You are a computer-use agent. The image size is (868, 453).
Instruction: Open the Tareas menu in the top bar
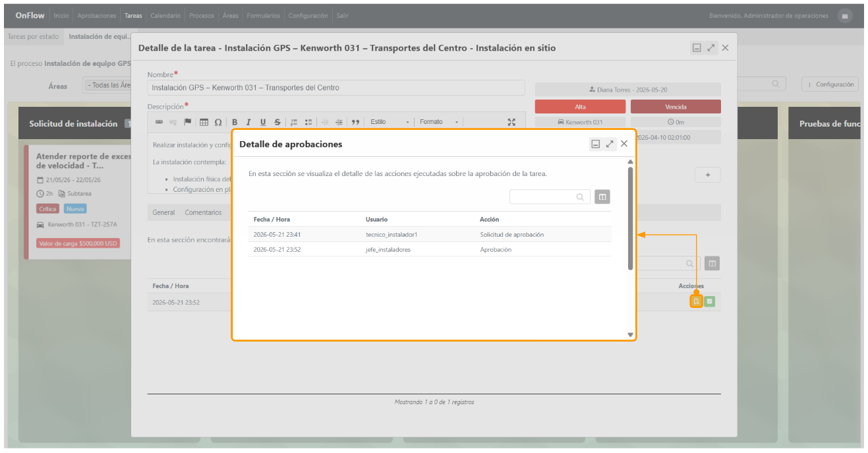(133, 16)
